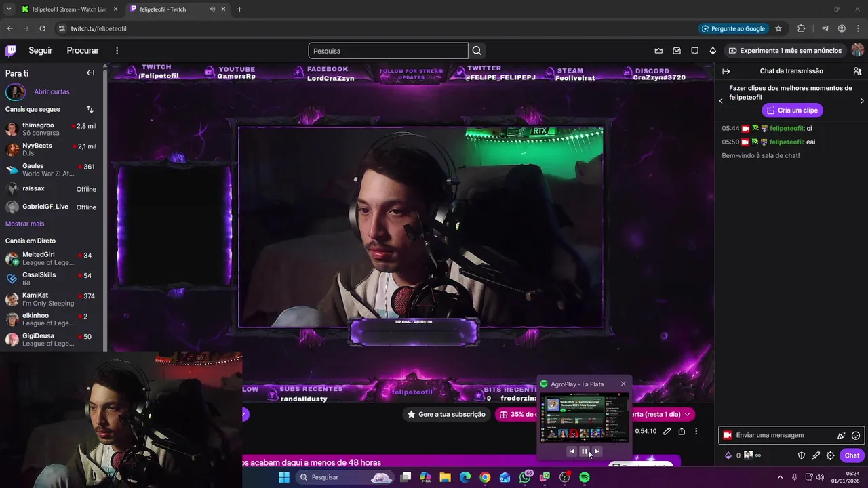
Task: Click the chat shield mode icon
Action: 801,455
